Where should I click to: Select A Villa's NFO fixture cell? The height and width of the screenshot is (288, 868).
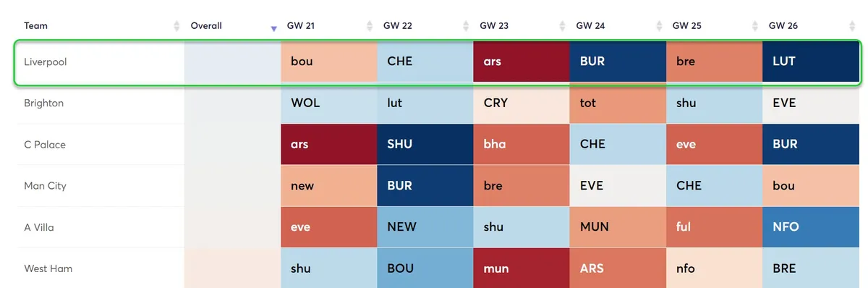click(x=810, y=227)
